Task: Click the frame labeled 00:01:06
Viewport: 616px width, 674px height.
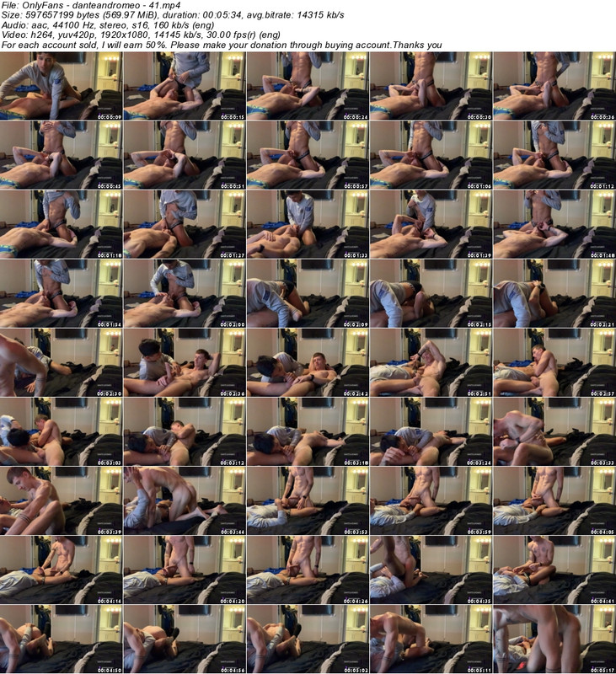Action: pos(431,154)
